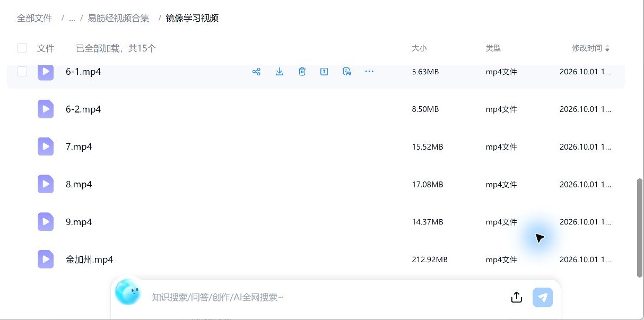Click the 17.08MB size value
Screen dimensions: 644x320
[428, 185]
